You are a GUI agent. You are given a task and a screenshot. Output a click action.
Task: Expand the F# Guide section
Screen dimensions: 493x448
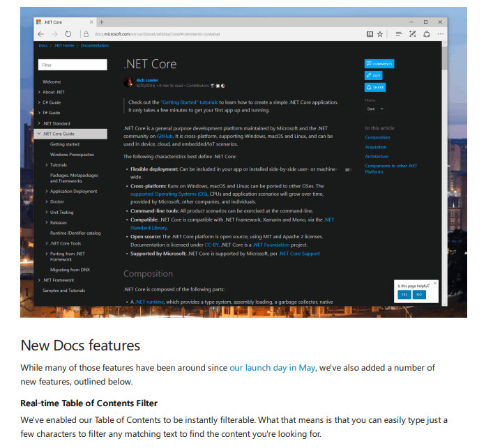[39, 113]
